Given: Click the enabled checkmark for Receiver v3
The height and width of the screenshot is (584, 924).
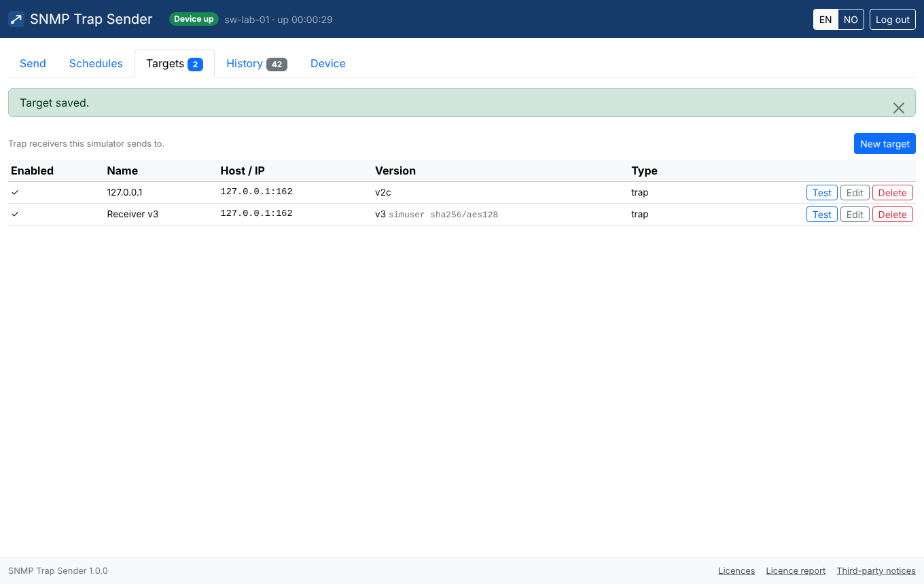Looking at the screenshot, I should tap(15, 215).
